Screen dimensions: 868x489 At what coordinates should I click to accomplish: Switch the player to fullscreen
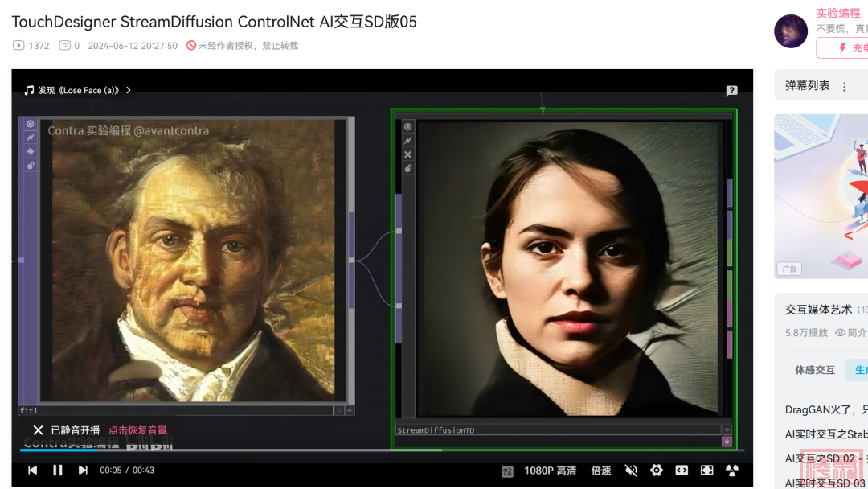706,471
